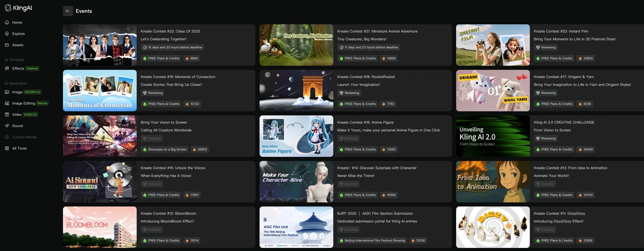Open Kreate Contest #20: Instant Film
This screenshot has width=644, height=251.
561,31
